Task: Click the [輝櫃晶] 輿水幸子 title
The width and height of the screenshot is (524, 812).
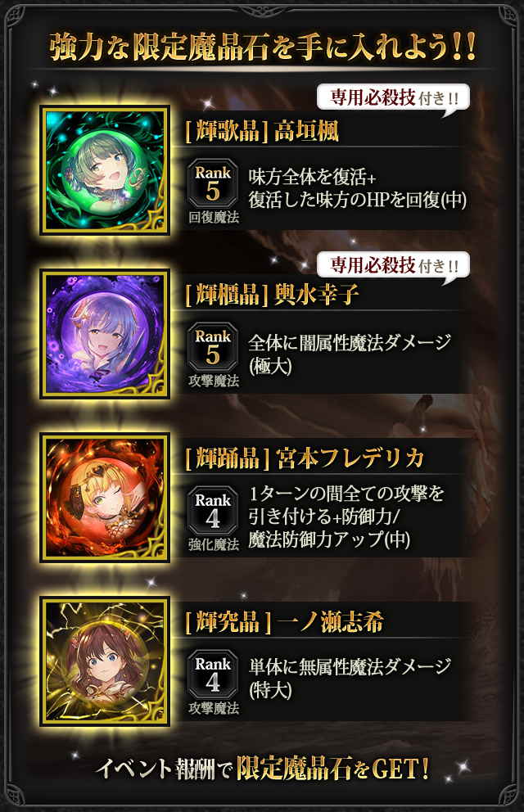Action: point(273,294)
